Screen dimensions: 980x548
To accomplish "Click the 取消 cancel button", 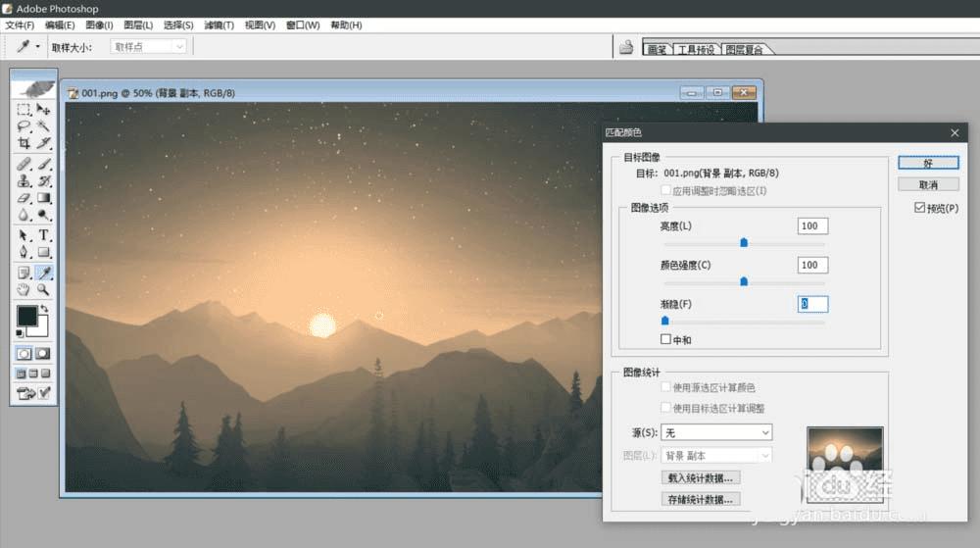I will click(928, 184).
